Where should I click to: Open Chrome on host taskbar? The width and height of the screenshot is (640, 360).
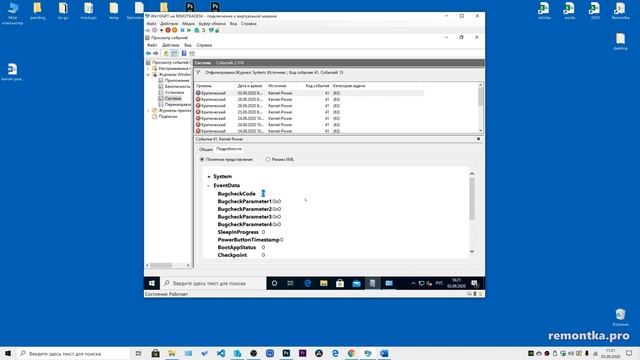351,353
